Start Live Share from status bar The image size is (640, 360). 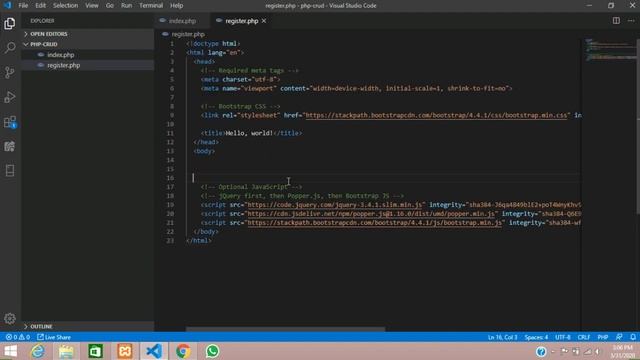pos(54,337)
